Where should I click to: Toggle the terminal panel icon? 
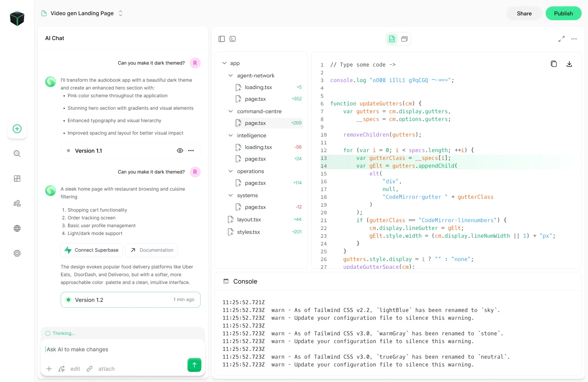point(233,39)
